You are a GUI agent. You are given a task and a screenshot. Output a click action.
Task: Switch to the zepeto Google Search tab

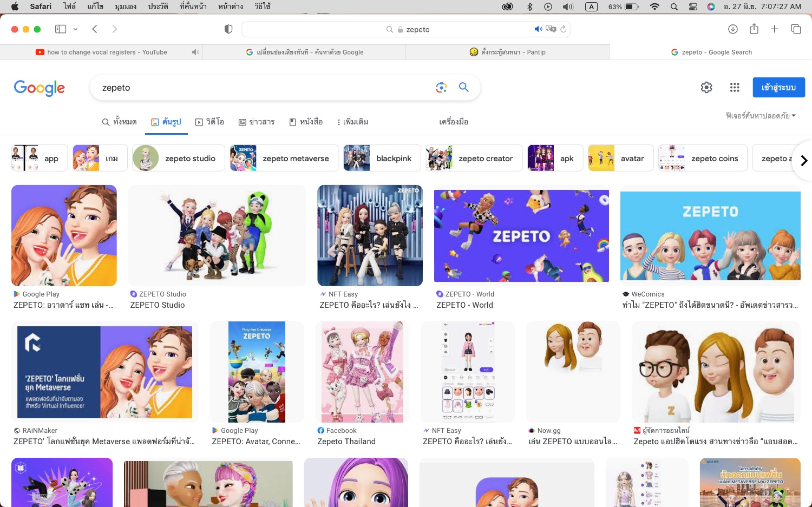click(x=711, y=52)
